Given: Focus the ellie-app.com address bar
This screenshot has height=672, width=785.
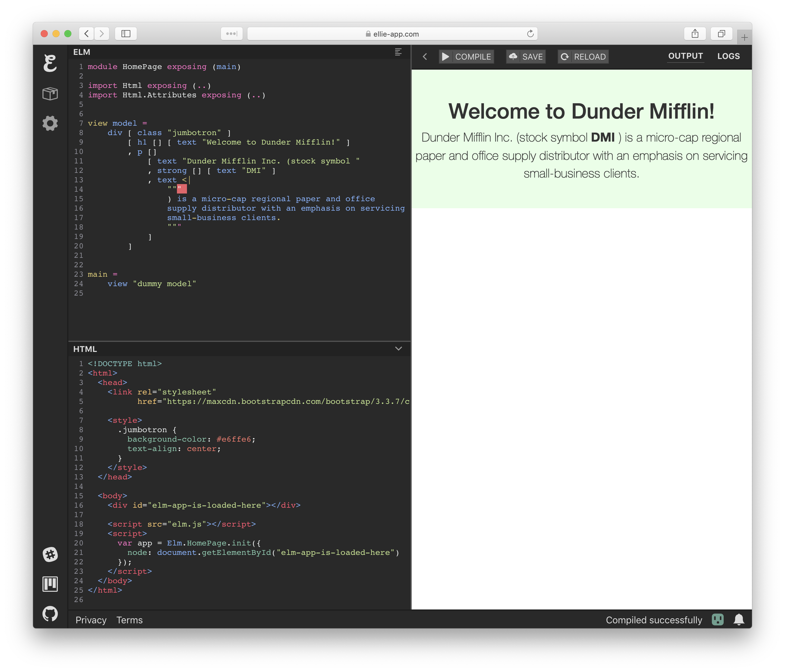Looking at the screenshot, I should pyautogui.click(x=392, y=34).
